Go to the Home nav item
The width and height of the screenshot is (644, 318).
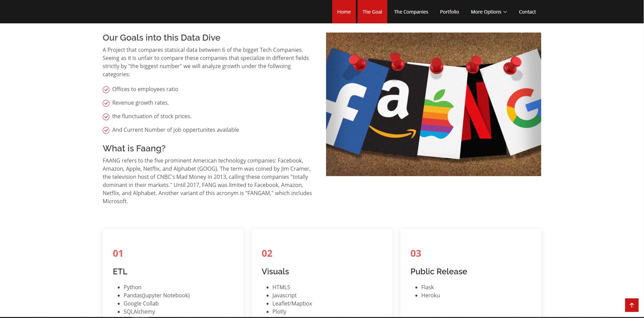(x=344, y=12)
